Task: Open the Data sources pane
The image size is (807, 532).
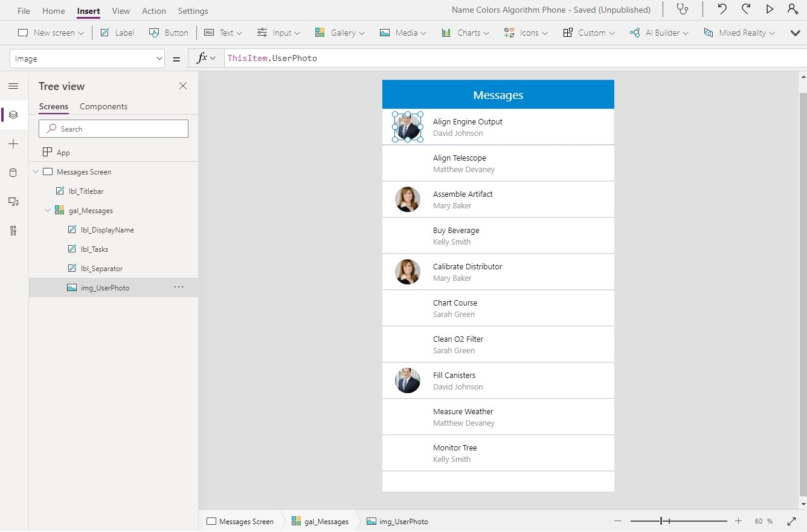Action: pyautogui.click(x=13, y=173)
